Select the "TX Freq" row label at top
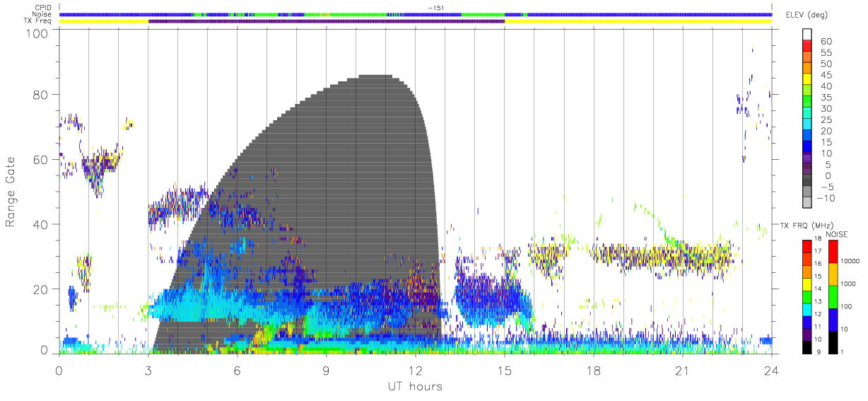This screenshot has width=868, height=401. (38, 21)
